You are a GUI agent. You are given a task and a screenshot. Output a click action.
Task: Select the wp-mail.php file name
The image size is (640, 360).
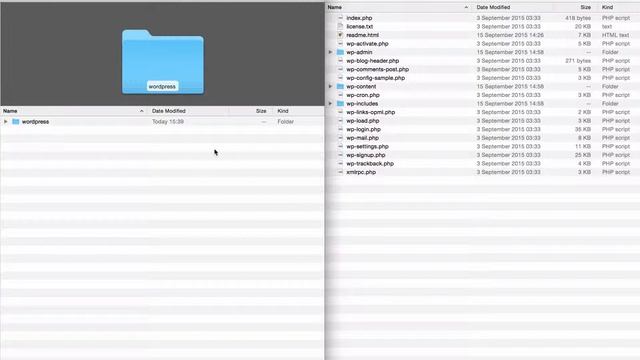click(362, 138)
